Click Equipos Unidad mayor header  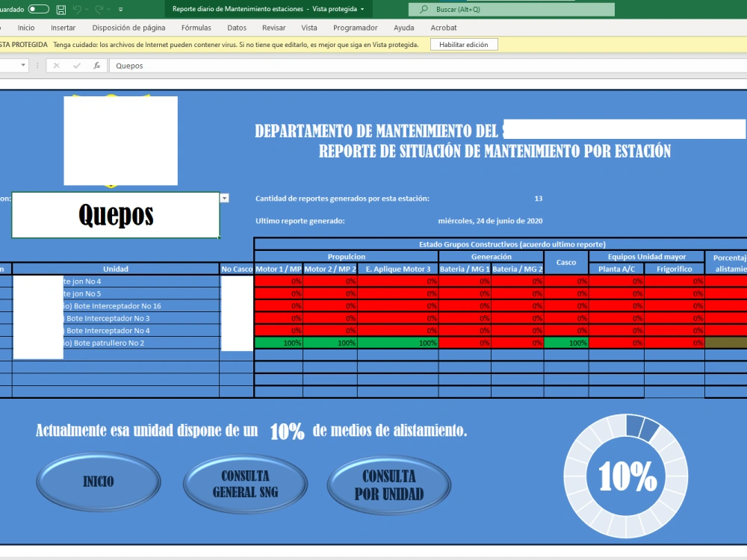[x=646, y=257]
